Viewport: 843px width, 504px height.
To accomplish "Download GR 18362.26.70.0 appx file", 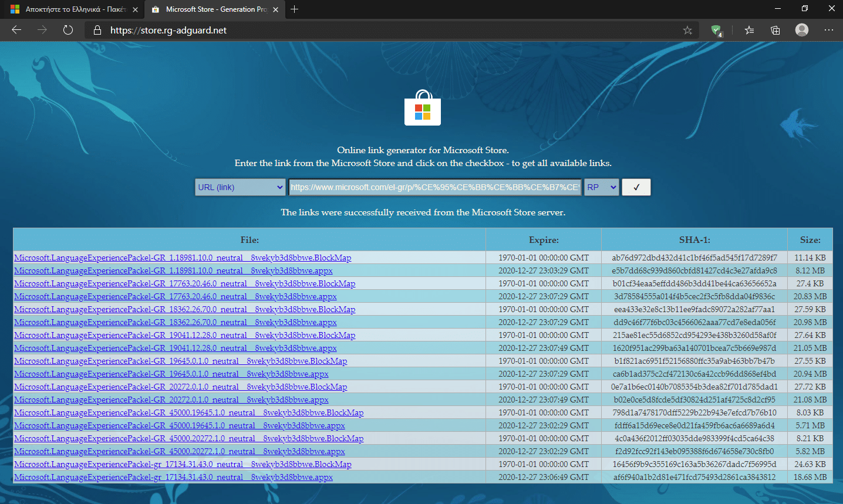I will (x=176, y=322).
